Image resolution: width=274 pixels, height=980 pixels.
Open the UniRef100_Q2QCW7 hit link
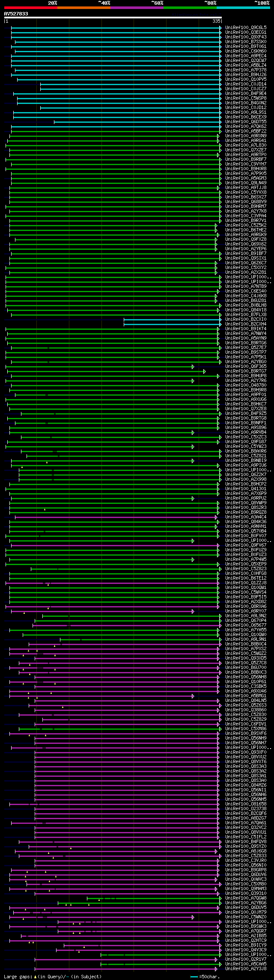(x=246, y=61)
